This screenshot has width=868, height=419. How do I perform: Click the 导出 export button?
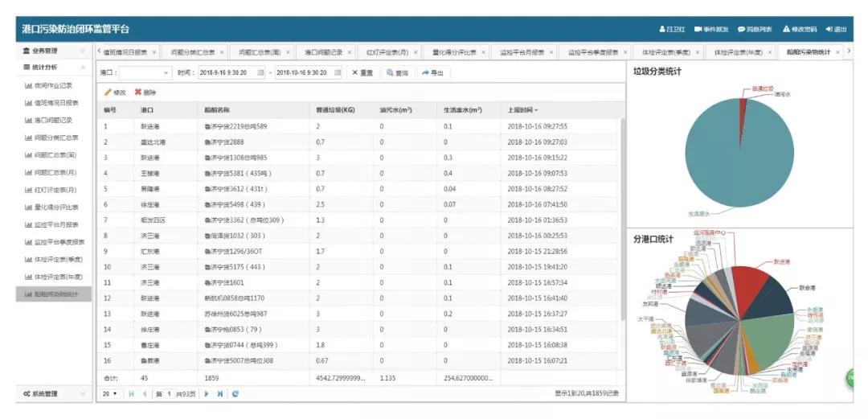433,72
